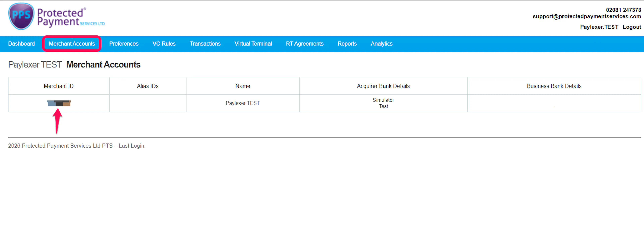644x246 pixels.
Task: Click the Merchant Accounts page heading
Action: click(x=103, y=65)
